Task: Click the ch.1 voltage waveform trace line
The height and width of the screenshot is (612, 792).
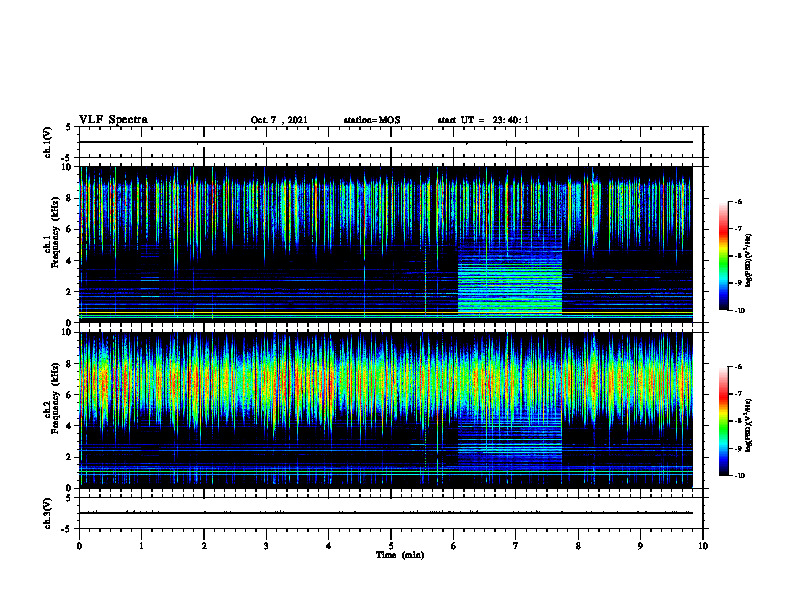Action: 386,142
